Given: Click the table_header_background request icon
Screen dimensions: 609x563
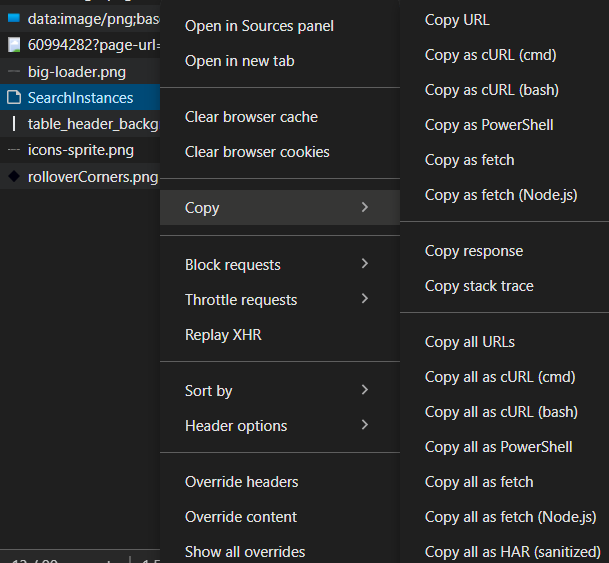Looking at the screenshot, I should tap(13, 124).
